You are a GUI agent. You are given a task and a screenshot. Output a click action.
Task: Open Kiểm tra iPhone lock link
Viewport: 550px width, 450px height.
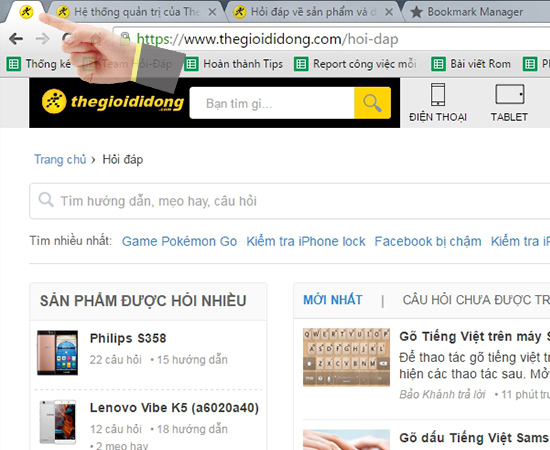coord(306,241)
